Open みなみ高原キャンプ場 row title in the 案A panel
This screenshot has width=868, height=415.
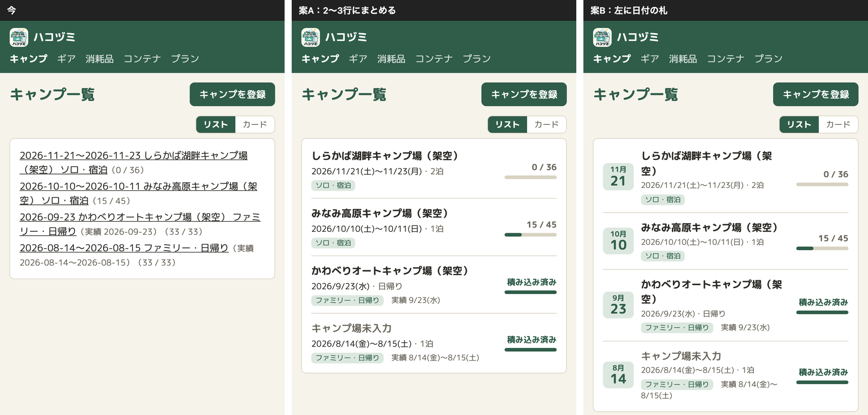(380, 213)
